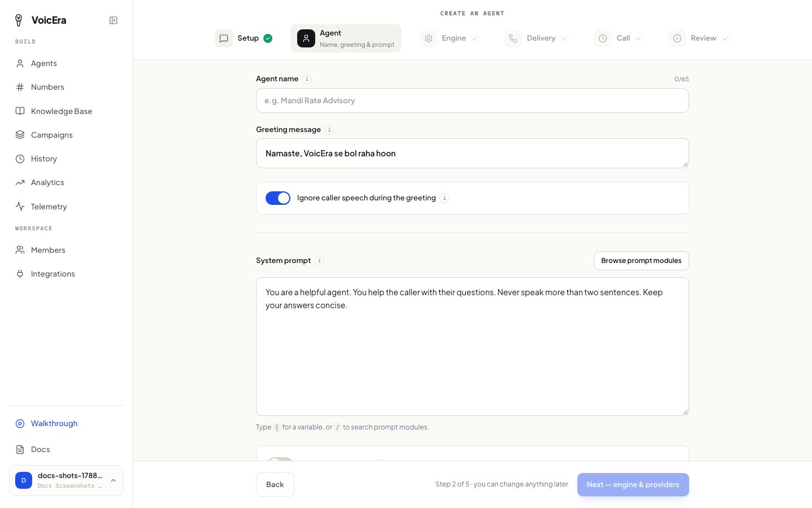This screenshot has width=812, height=508.
Task: Go to the Review step
Action: 699,38
